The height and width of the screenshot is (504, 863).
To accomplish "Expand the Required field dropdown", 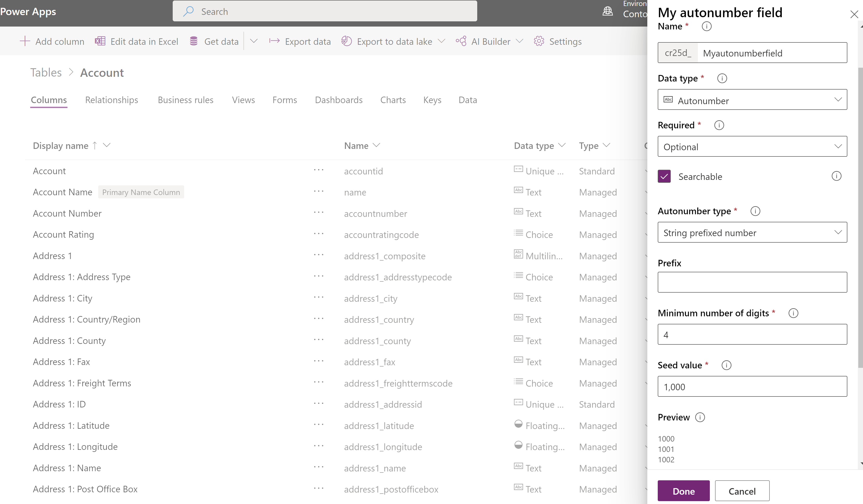I will (x=752, y=146).
